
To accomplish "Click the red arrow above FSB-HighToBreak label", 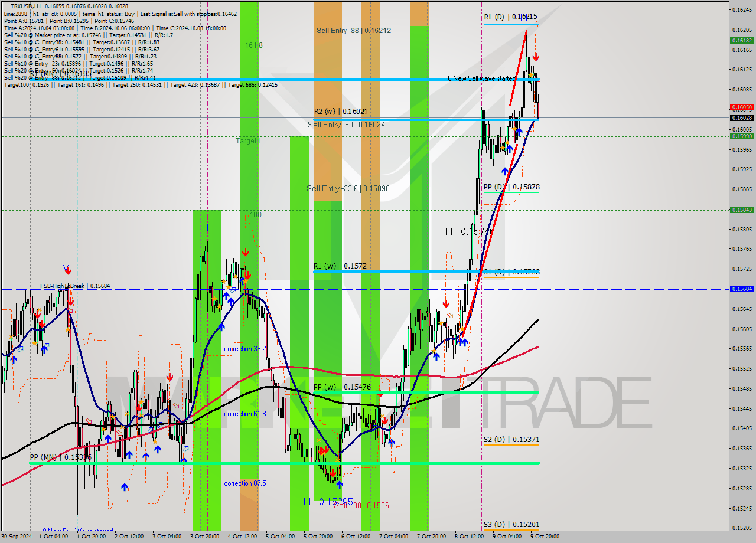I will (68, 270).
